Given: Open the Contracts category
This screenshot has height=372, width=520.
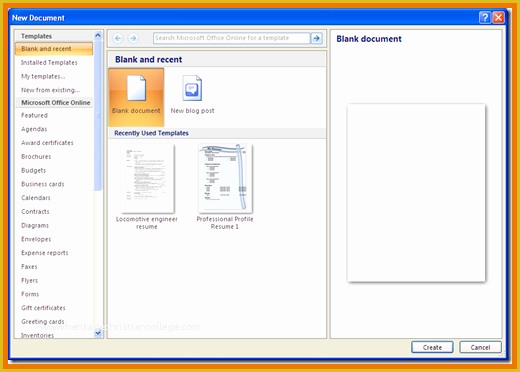Looking at the screenshot, I should (x=35, y=212).
